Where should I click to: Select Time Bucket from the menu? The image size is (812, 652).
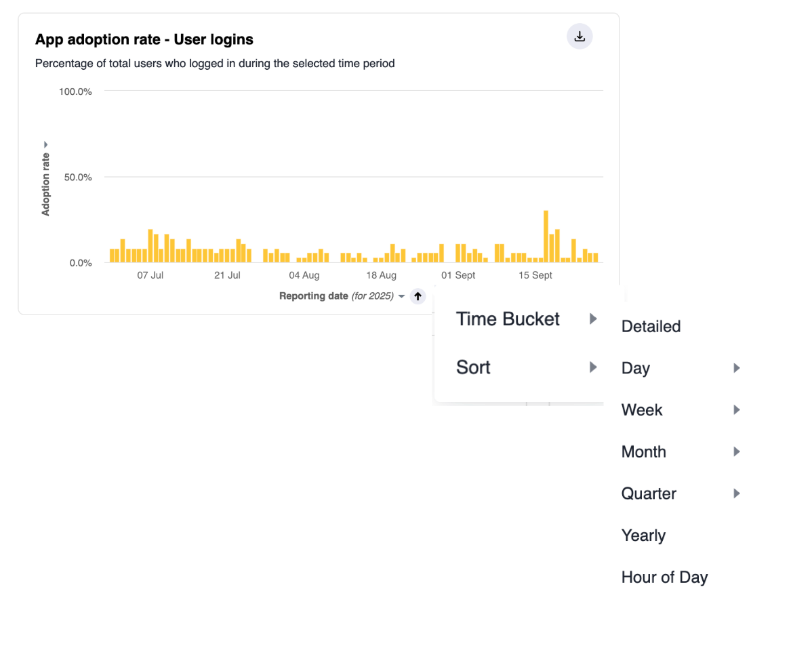tap(508, 319)
